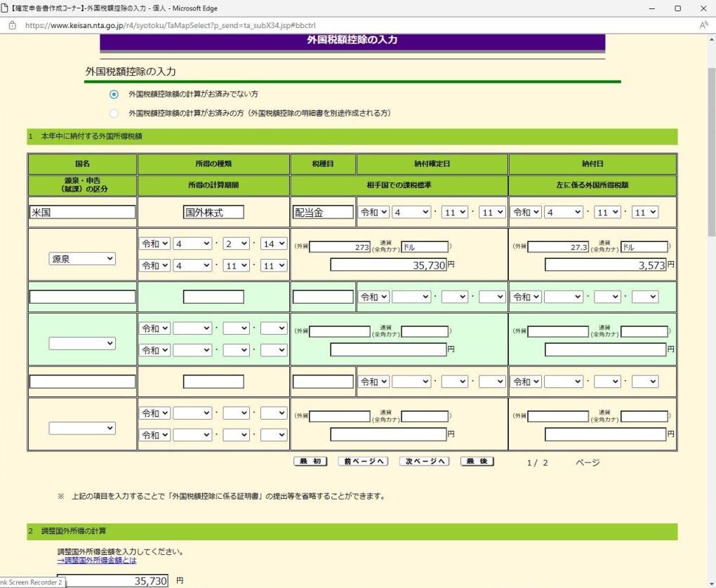This screenshot has width=716, height=588.
Task: Click the 外国税額控除の入力 section heading
Action: pyautogui.click(x=131, y=72)
